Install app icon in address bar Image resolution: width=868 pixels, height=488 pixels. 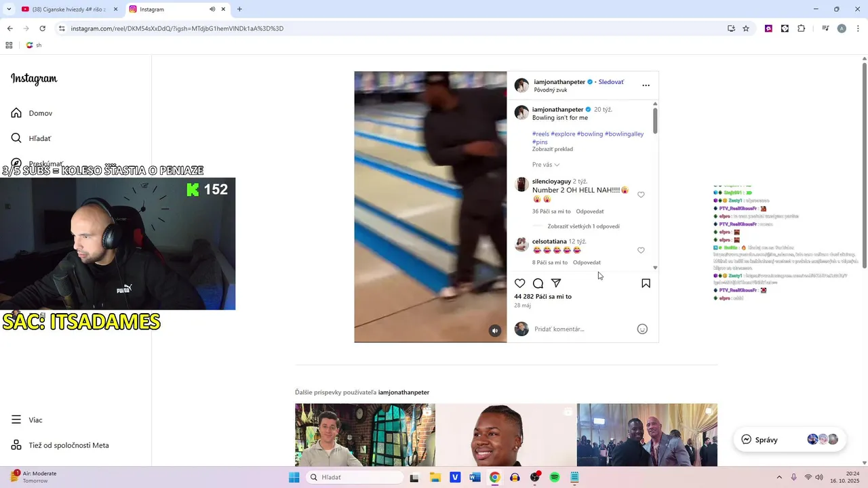click(x=731, y=28)
